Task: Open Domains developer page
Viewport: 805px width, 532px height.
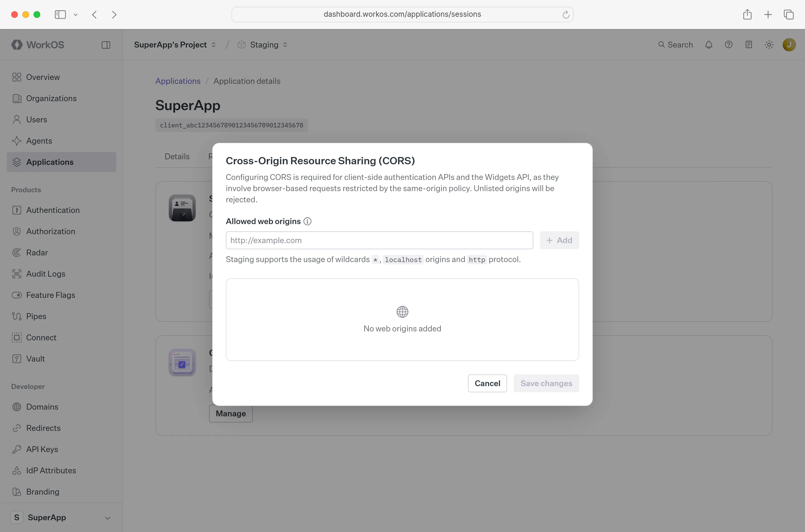Action: 61,407
